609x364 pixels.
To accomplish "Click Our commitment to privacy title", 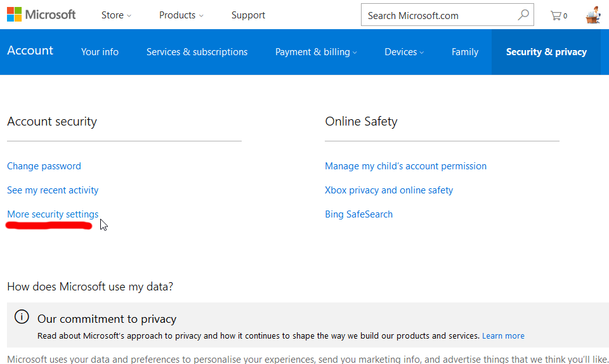I will coord(107,319).
